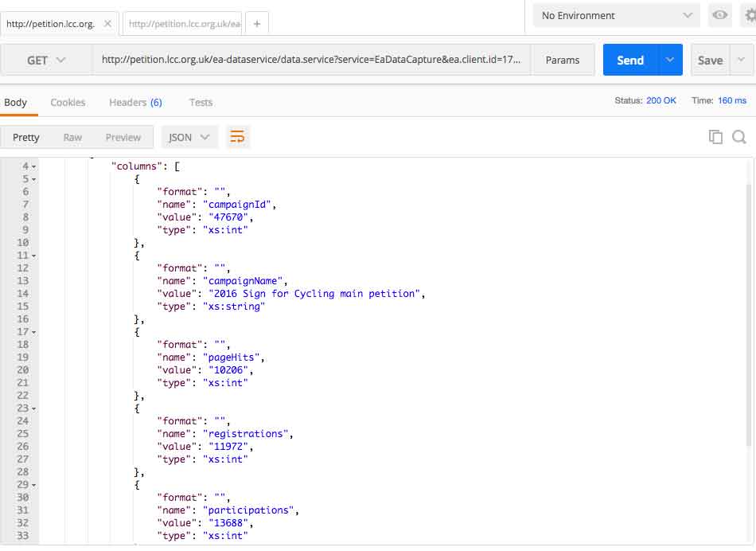Open the No Environment selector
The height and width of the screenshot is (551, 756).
(617, 15)
